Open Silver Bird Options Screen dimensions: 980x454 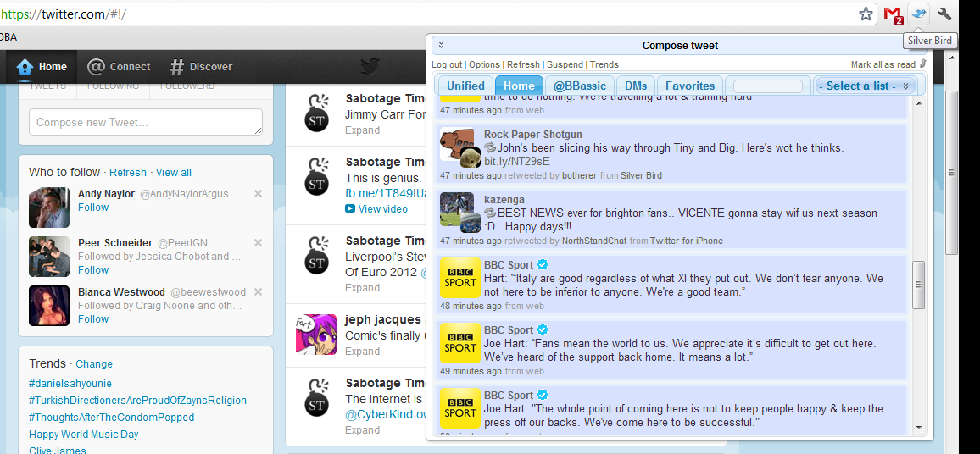(484, 64)
